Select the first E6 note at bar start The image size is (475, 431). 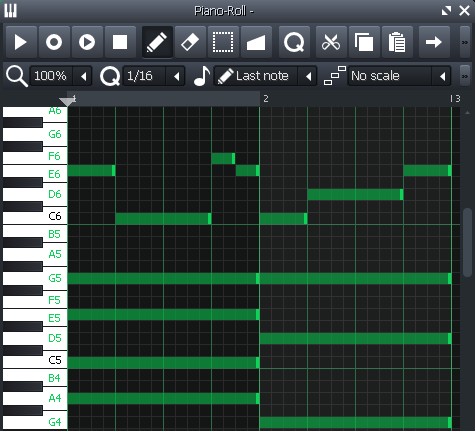pos(91,171)
